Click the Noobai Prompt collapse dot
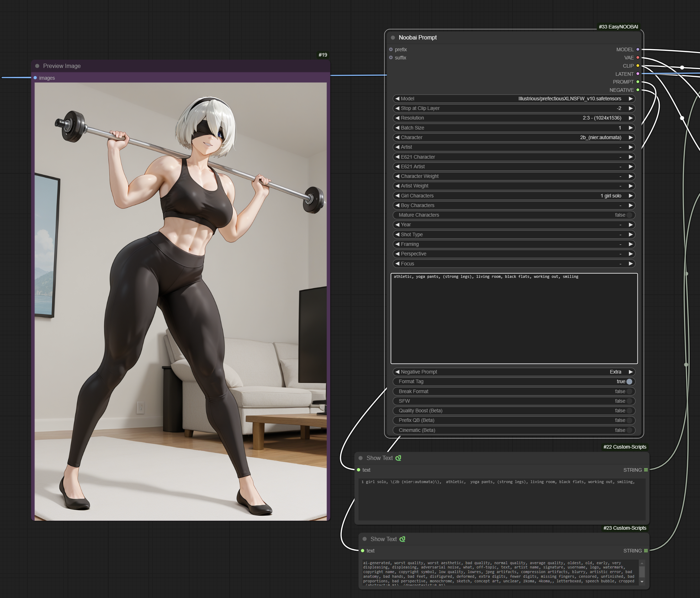The height and width of the screenshot is (598, 700). [x=393, y=38]
